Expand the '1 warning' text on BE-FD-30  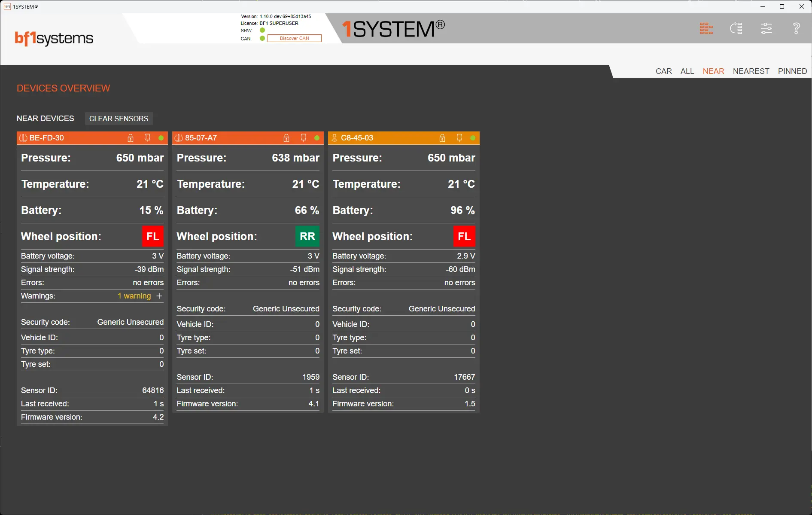[x=134, y=296]
